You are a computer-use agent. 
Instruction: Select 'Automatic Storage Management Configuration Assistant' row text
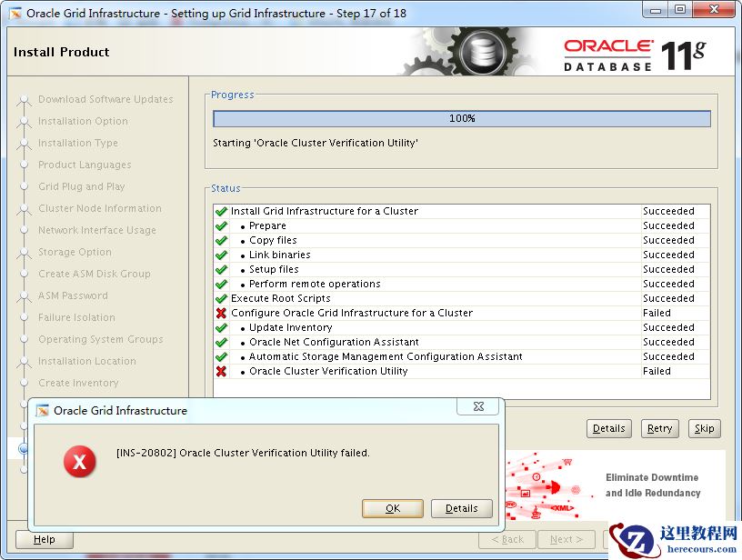386,357
